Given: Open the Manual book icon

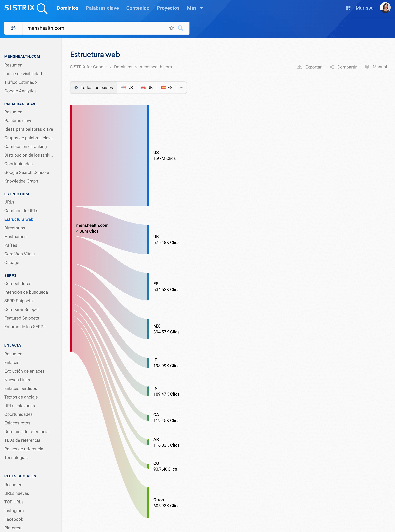Looking at the screenshot, I should pyautogui.click(x=367, y=67).
